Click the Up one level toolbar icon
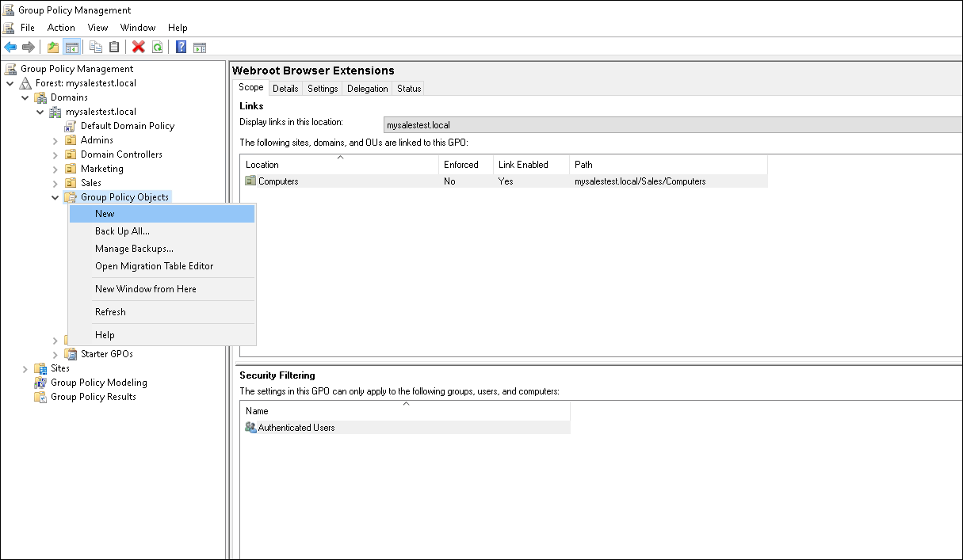Screen dimensions: 963x560 point(52,47)
